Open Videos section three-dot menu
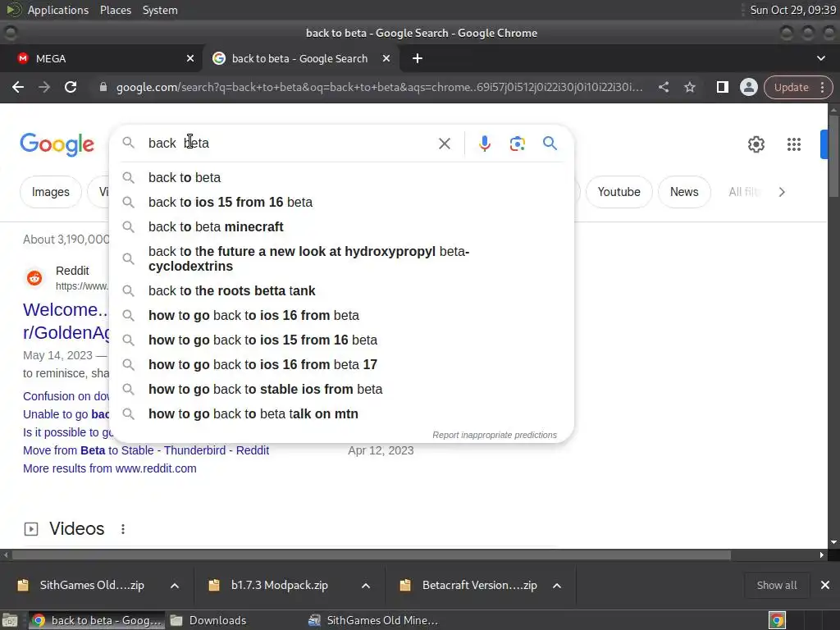This screenshot has width=840, height=630. [x=123, y=529]
